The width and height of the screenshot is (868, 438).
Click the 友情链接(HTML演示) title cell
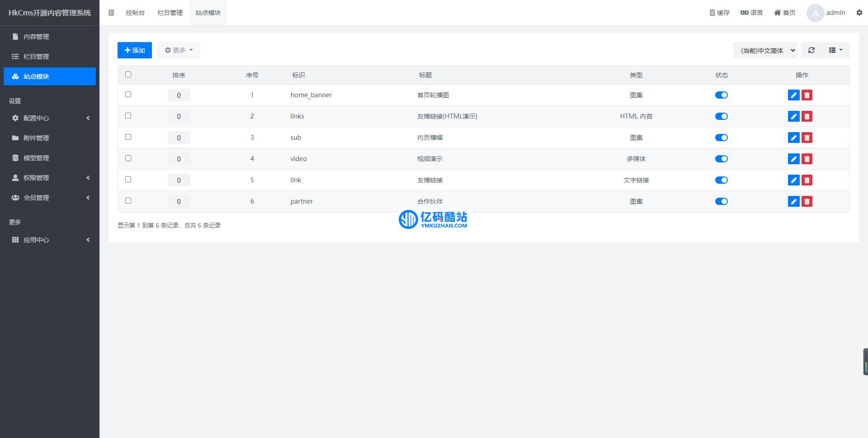pos(447,116)
